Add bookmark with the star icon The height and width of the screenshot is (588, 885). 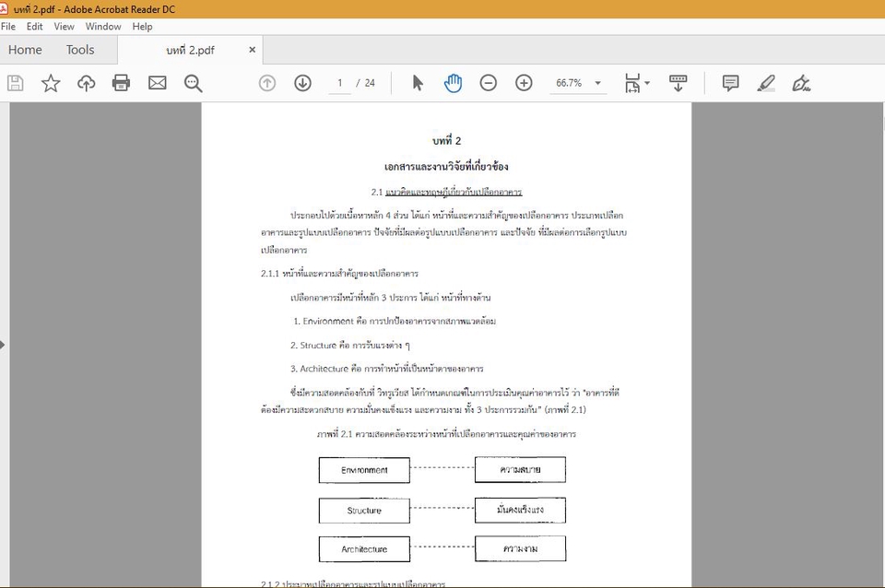[x=51, y=83]
